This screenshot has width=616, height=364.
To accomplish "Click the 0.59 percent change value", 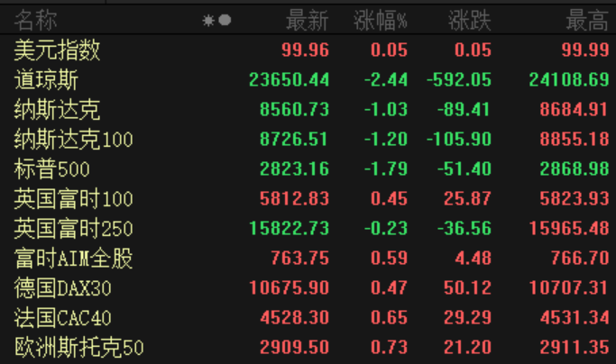I will tap(389, 259).
